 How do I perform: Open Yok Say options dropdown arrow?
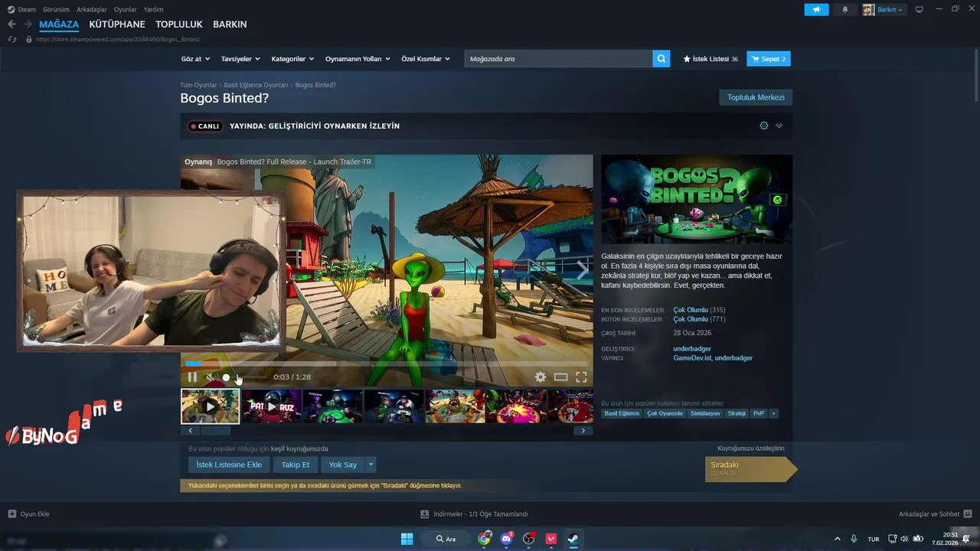pyautogui.click(x=371, y=465)
